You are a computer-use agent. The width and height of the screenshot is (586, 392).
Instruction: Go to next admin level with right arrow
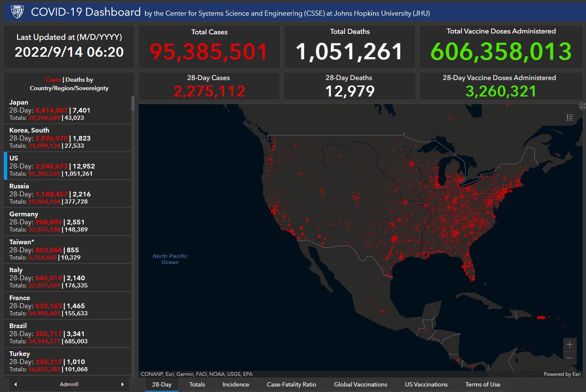(x=122, y=384)
